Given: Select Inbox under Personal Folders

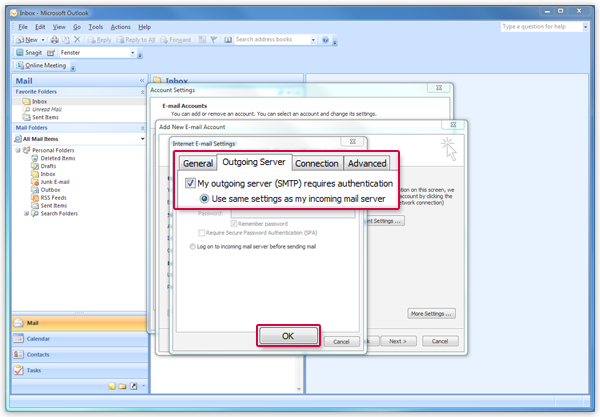Looking at the screenshot, I should (x=48, y=174).
